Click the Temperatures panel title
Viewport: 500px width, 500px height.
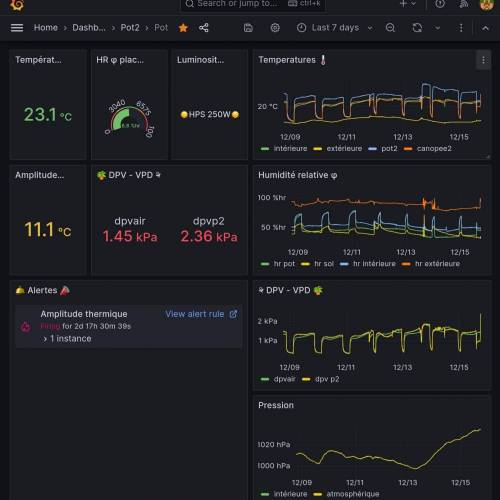[287, 60]
